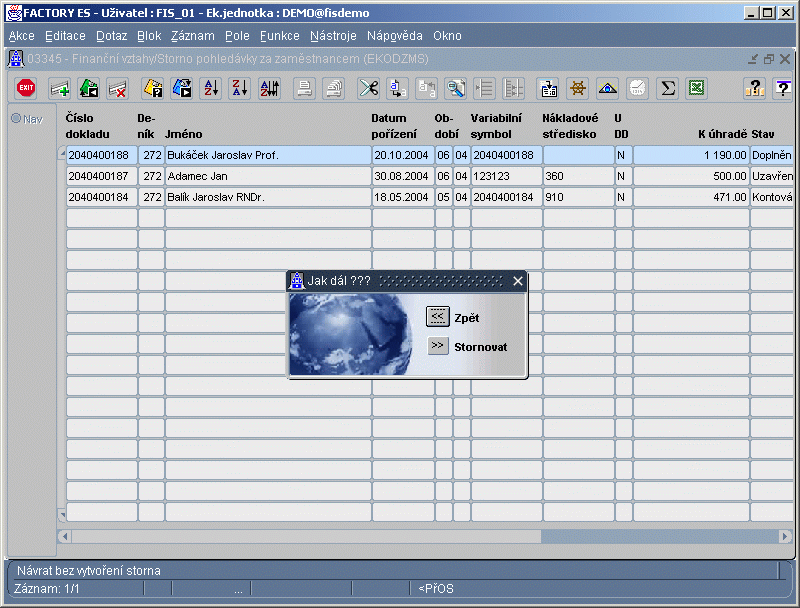Click the date 20.10.2004 cell
The height and width of the screenshot is (608, 800).
point(403,155)
